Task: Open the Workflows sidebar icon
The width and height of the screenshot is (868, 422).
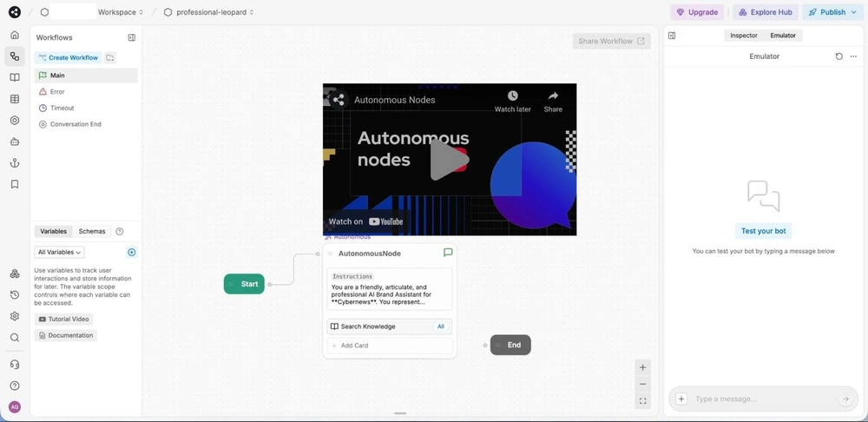Action: tap(15, 56)
